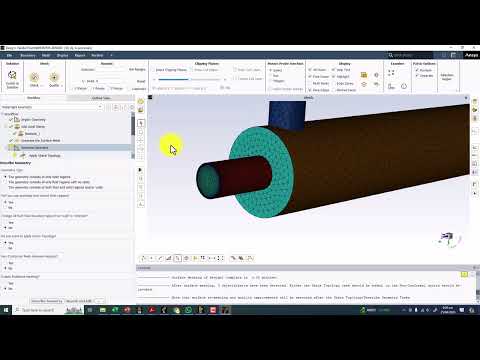Open the Boundary menu
This screenshot has width=480, height=360.
tap(28, 55)
